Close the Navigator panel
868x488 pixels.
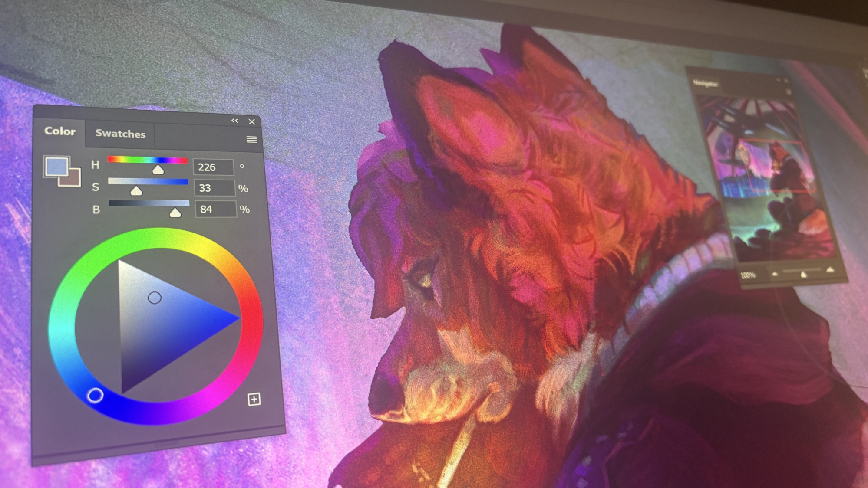[786, 80]
